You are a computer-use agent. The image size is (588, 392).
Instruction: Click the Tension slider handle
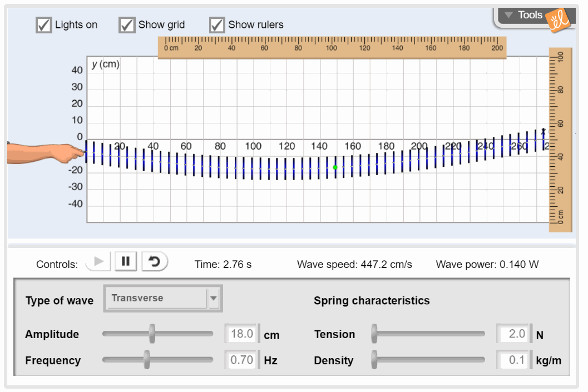(x=374, y=334)
